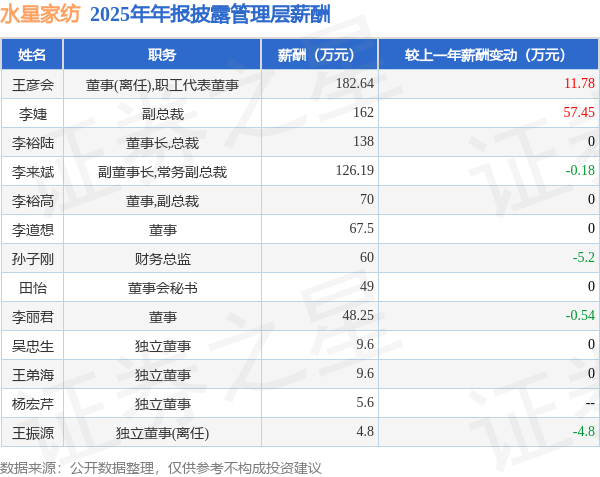Click 杨宏芹's position 独立董事
Screen dimensions: 600x477
[x=163, y=404]
